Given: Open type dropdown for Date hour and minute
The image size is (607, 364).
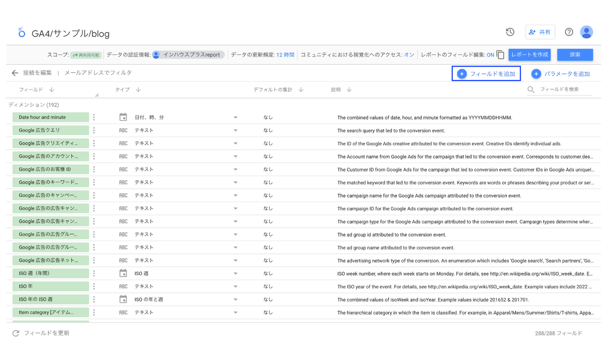Looking at the screenshot, I should coord(236,118).
